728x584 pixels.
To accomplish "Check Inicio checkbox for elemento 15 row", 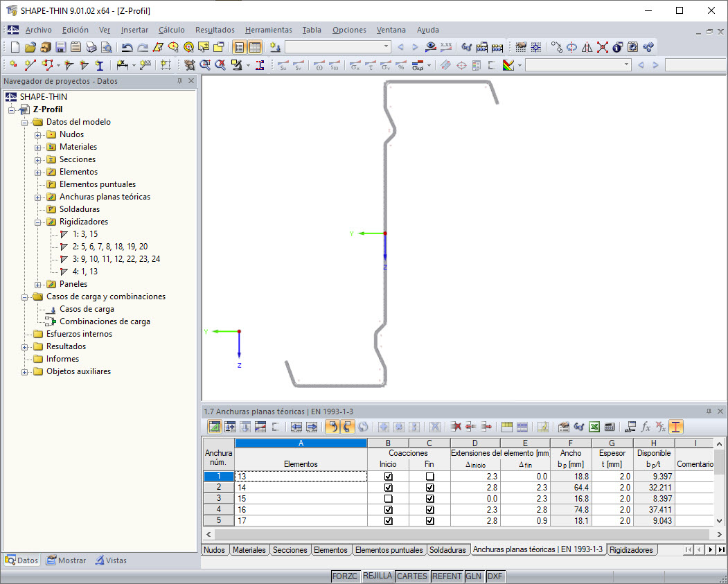I will point(388,499).
